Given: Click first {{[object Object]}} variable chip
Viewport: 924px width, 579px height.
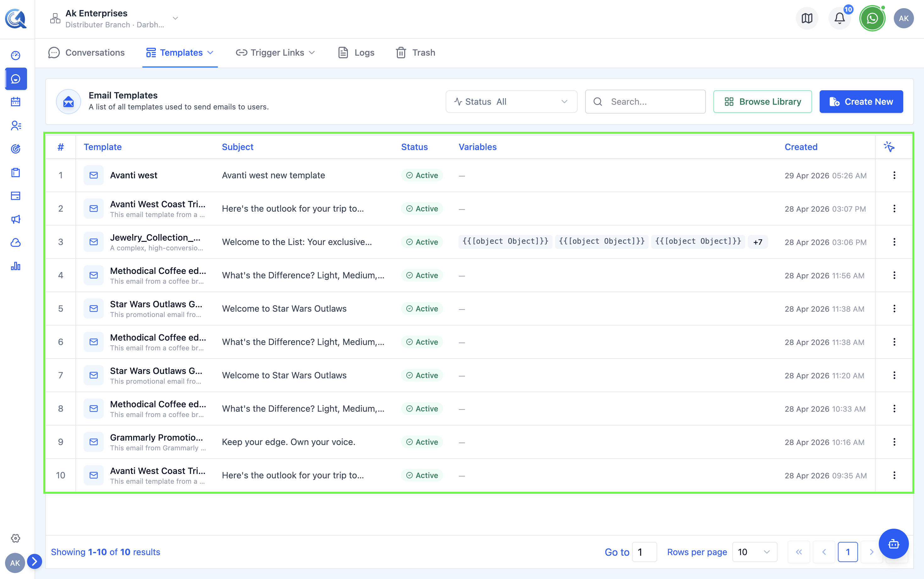Looking at the screenshot, I should tap(505, 241).
